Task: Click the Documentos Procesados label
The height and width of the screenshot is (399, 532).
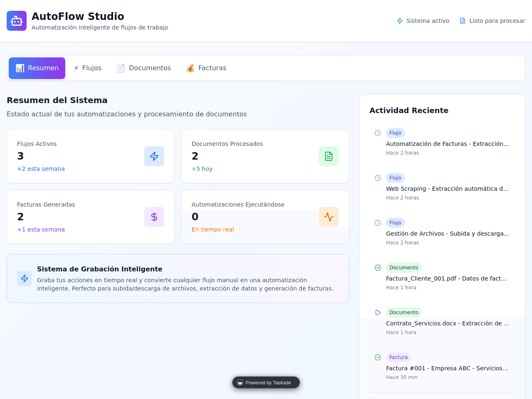Action: tap(227, 144)
